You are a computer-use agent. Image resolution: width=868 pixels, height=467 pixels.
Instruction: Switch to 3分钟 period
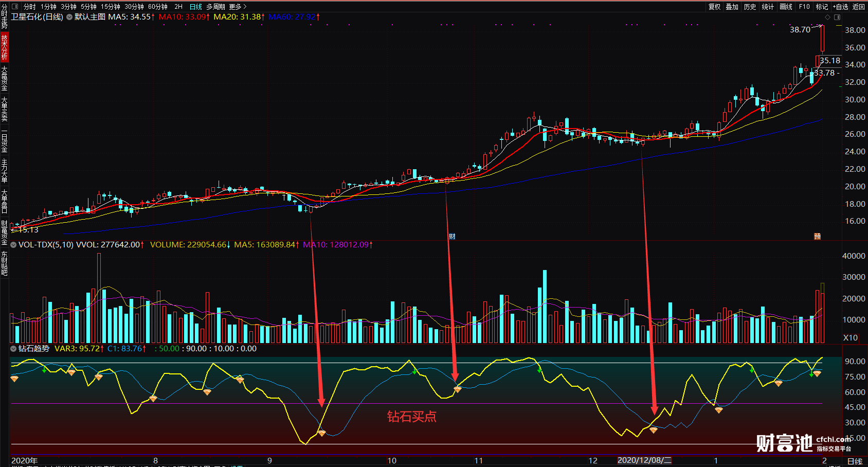click(68, 7)
